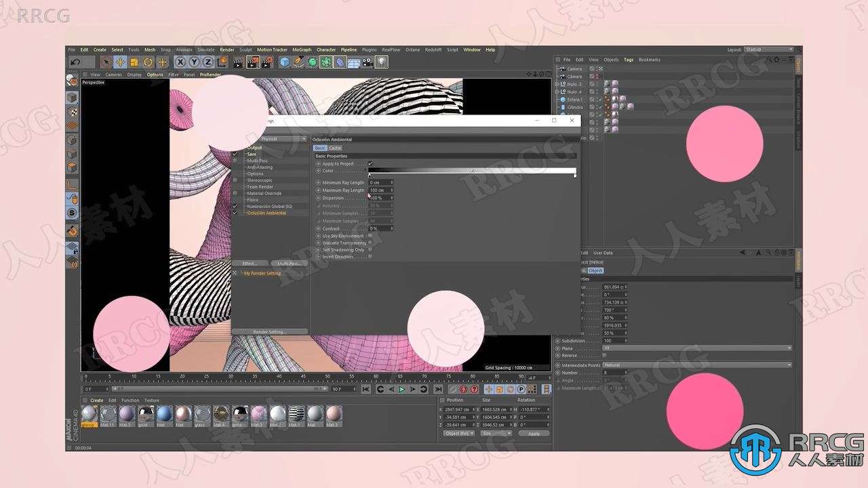
Task: Open the Plane dropdown in Attributes
Action: coord(696,348)
